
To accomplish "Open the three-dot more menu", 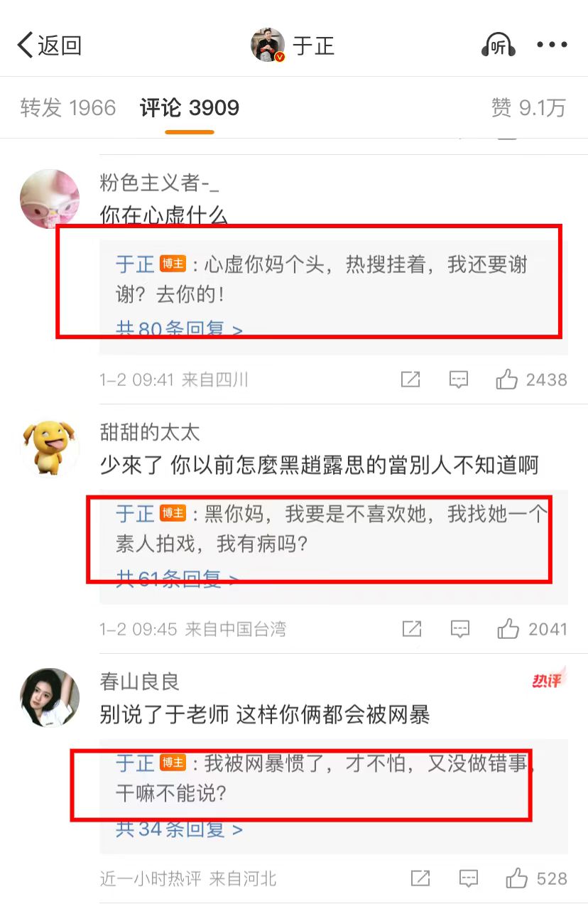I will (x=552, y=45).
